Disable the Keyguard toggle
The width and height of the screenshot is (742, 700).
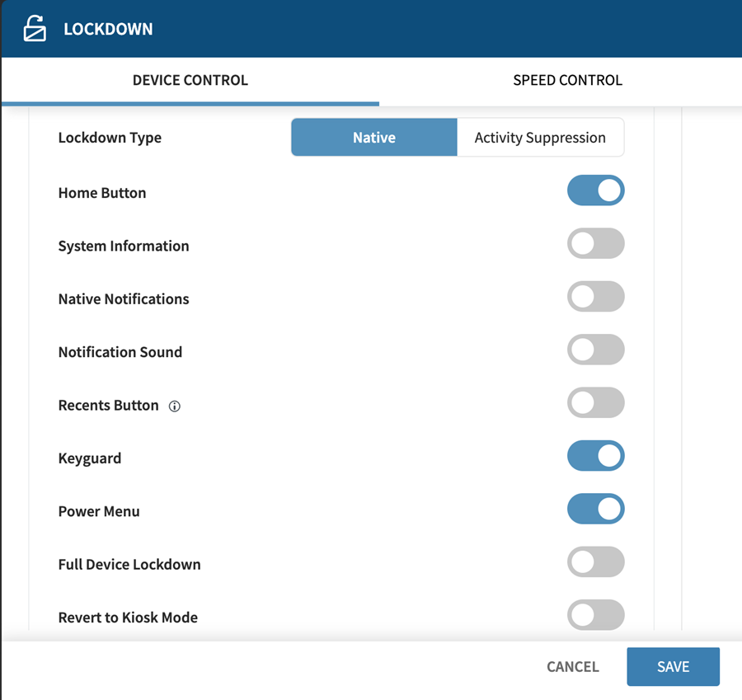(x=596, y=456)
